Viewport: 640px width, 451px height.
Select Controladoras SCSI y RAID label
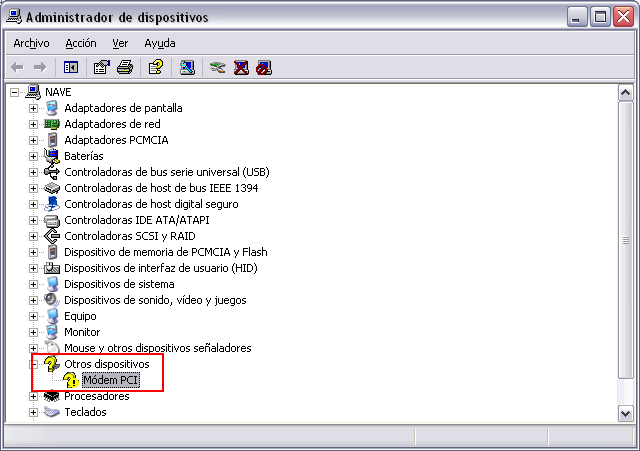tap(129, 236)
